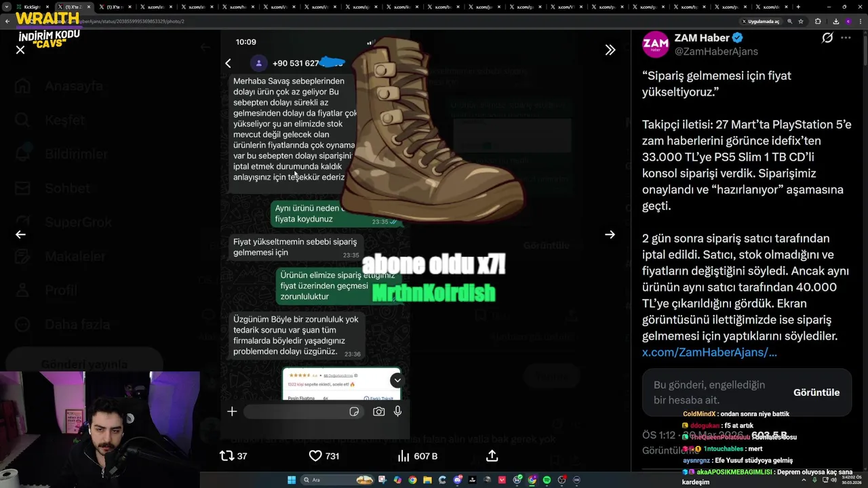
Task: Click the back chevron in WhatsApp screenshot
Action: click(x=228, y=63)
